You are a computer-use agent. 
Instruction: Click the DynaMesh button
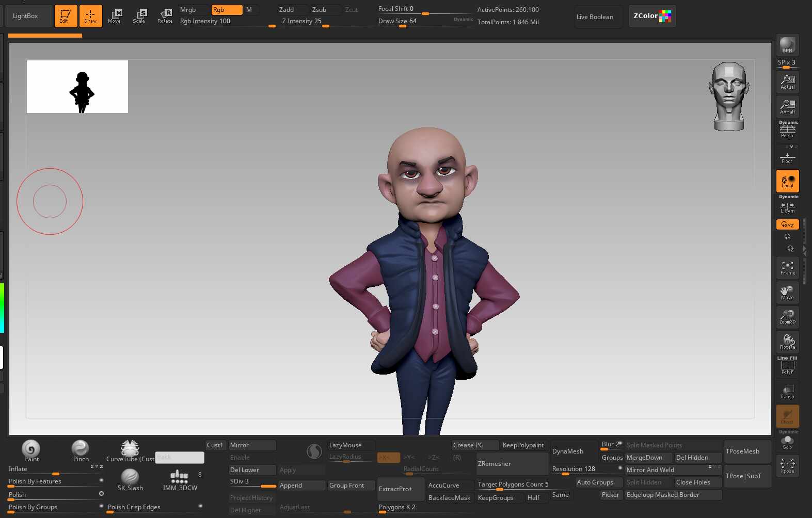574,451
